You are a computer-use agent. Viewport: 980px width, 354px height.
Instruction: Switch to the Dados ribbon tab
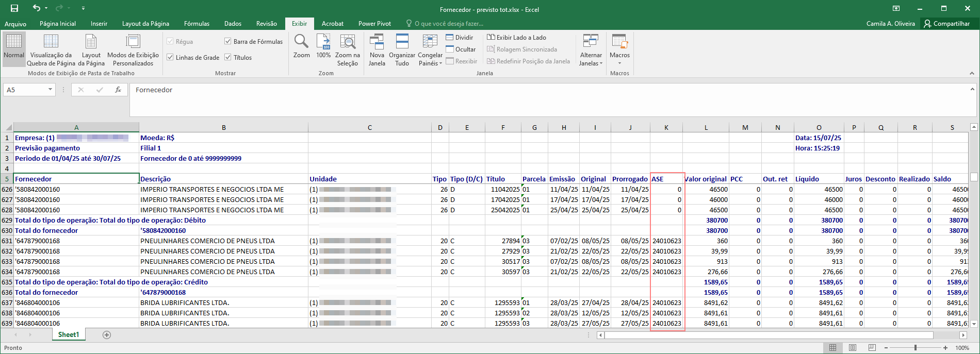[x=233, y=24]
